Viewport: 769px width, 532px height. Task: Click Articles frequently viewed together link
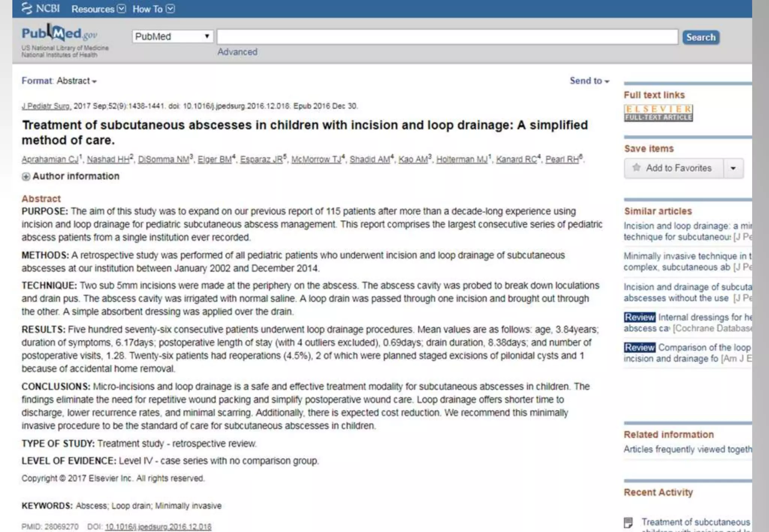[687, 449]
